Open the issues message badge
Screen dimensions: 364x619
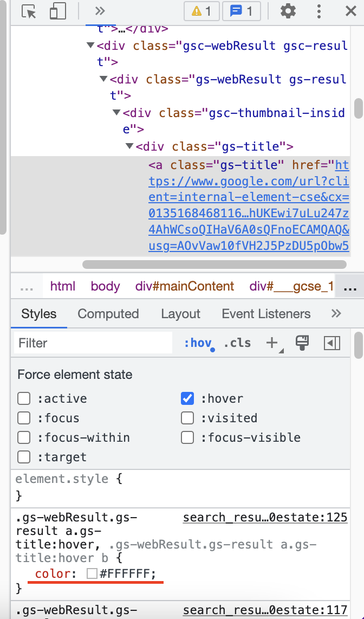[x=241, y=11]
